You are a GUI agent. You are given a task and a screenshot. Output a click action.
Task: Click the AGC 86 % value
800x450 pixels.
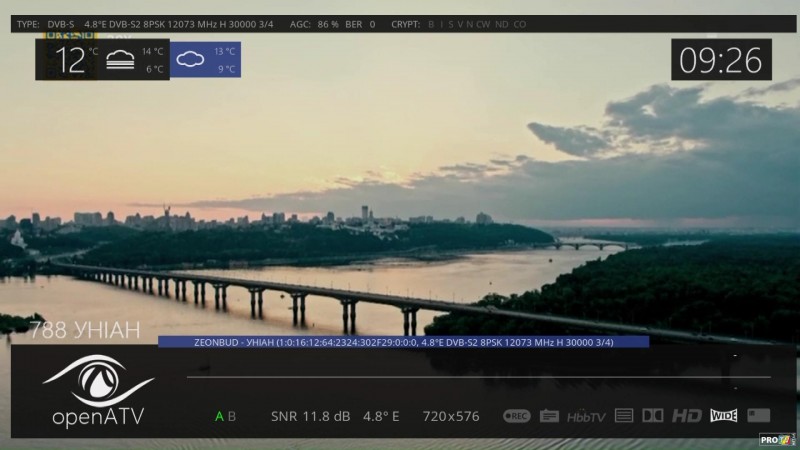(x=313, y=24)
